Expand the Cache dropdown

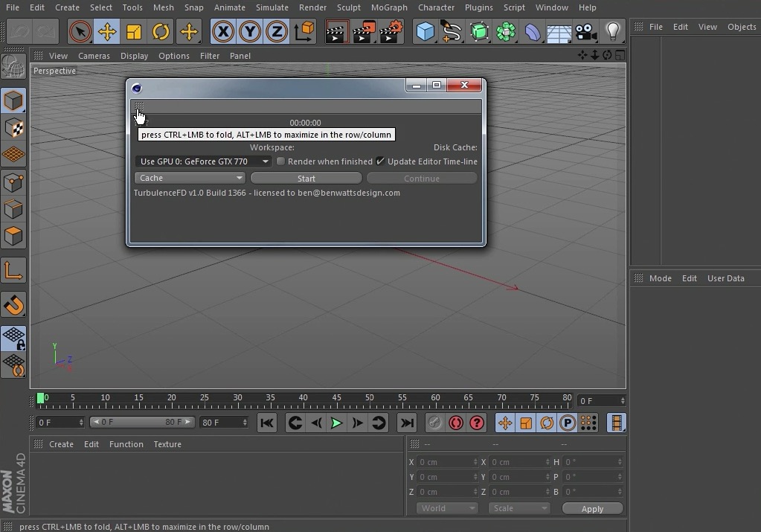tap(190, 178)
